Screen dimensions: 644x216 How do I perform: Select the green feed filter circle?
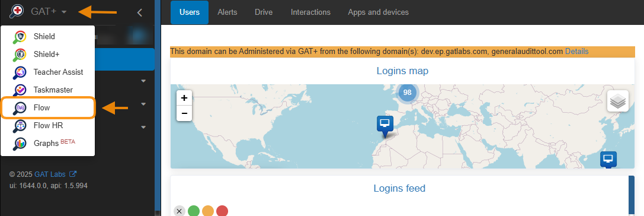(x=194, y=211)
